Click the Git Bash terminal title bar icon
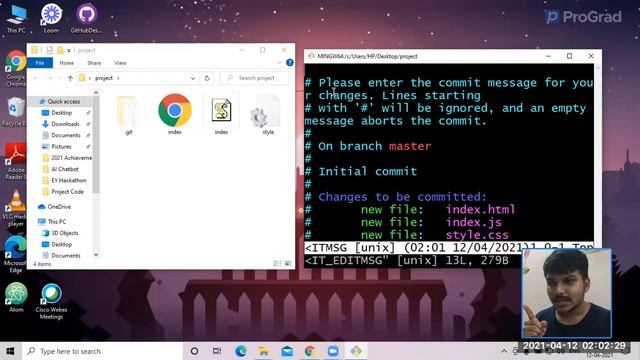This screenshot has width=640, height=360. 311,56
